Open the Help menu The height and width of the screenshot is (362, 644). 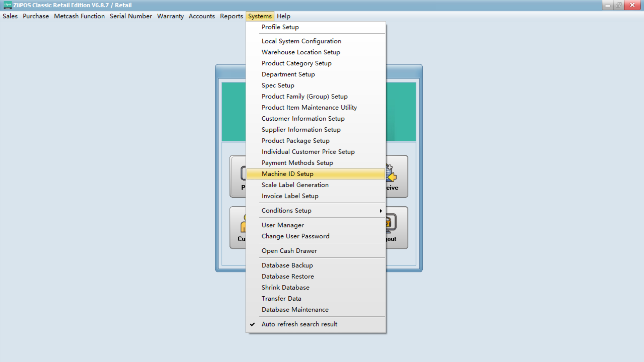283,16
